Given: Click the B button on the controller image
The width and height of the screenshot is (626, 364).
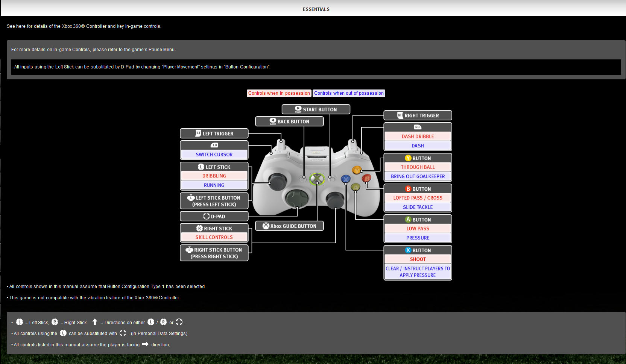Looking at the screenshot, I should click(x=366, y=178).
